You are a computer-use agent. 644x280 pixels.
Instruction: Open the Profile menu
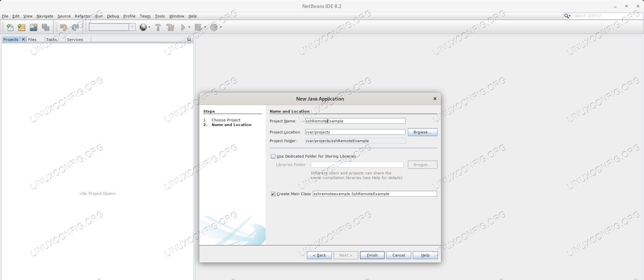click(x=129, y=16)
